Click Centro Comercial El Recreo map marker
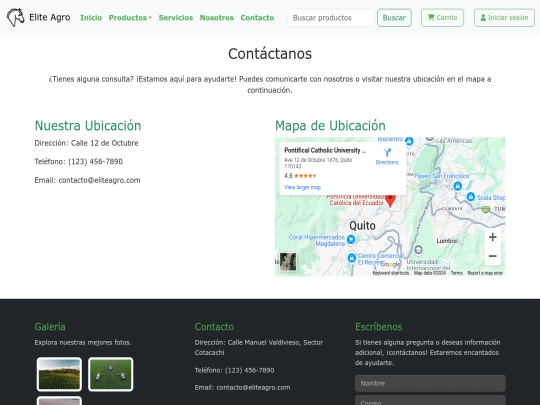 pos(352,258)
